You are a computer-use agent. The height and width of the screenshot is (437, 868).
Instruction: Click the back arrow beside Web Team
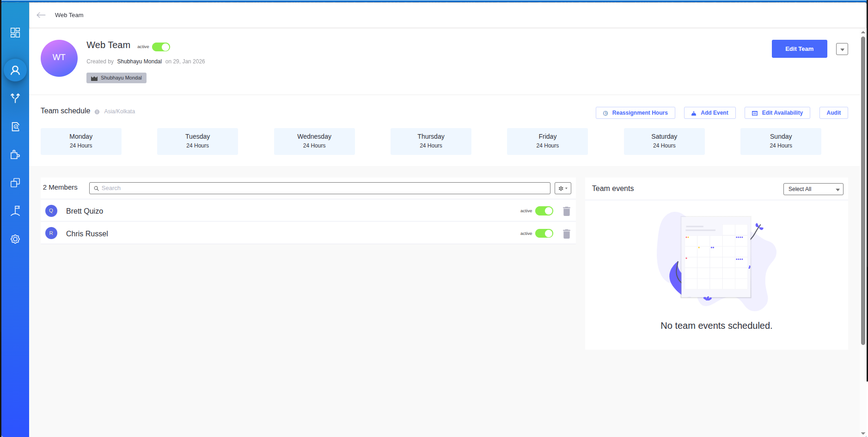pos(41,15)
